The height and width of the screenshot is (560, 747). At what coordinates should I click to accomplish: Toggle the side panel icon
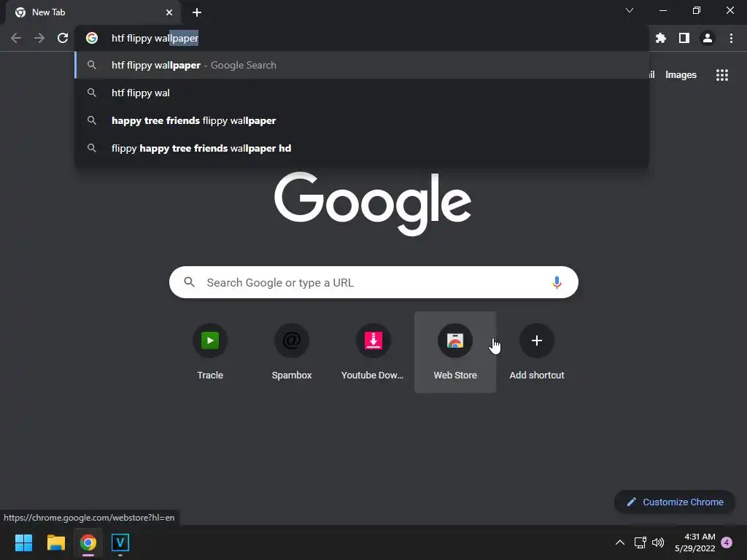[684, 38]
